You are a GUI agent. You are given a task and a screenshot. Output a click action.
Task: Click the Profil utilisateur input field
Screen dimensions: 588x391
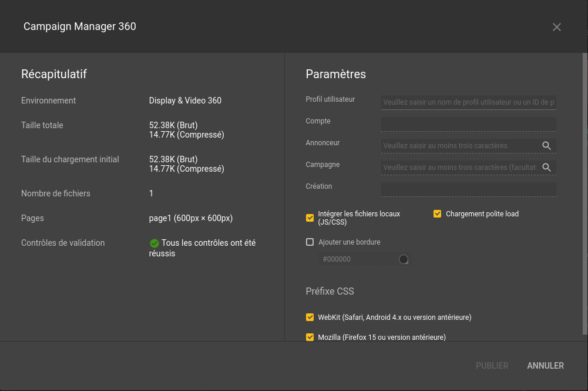click(x=468, y=102)
